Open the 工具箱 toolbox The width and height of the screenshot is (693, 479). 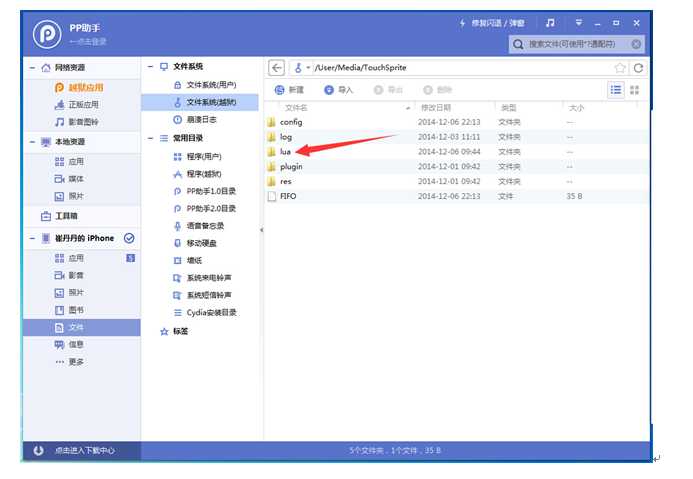[x=59, y=216]
